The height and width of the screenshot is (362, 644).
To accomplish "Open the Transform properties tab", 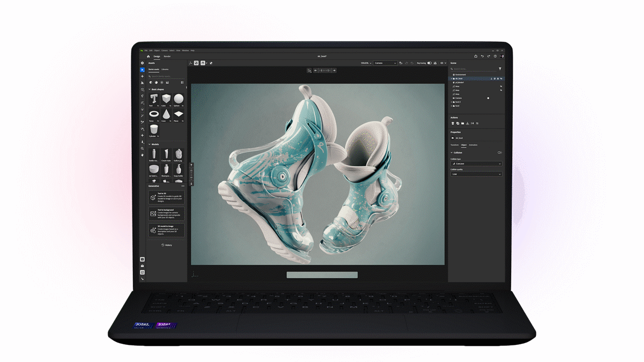I will pyautogui.click(x=454, y=145).
